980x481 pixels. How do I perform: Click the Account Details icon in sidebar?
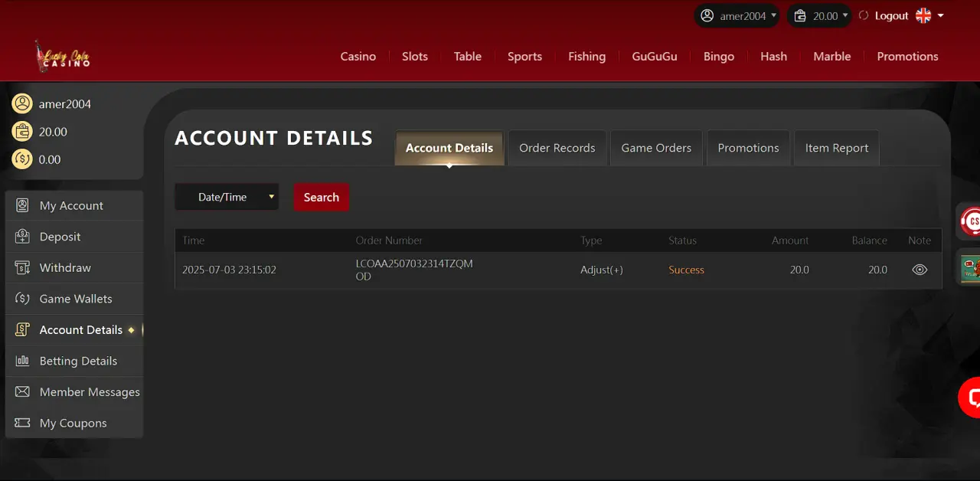[22, 329]
